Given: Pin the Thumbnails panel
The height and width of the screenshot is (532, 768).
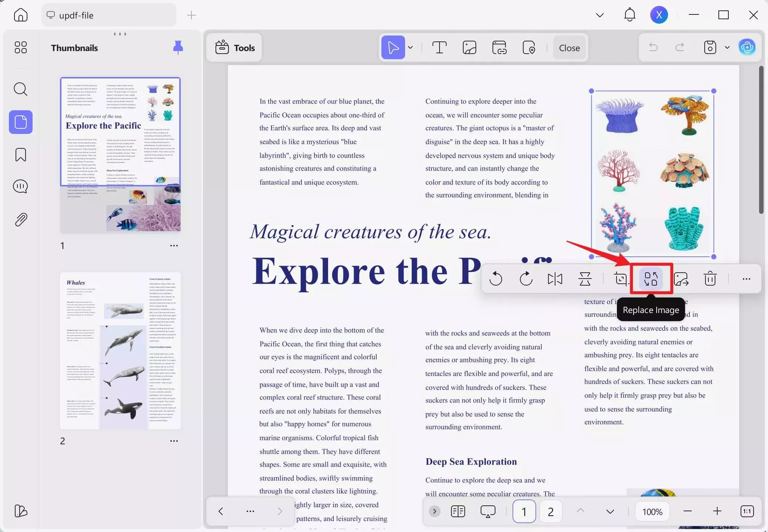Looking at the screenshot, I should click(x=178, y=47).
